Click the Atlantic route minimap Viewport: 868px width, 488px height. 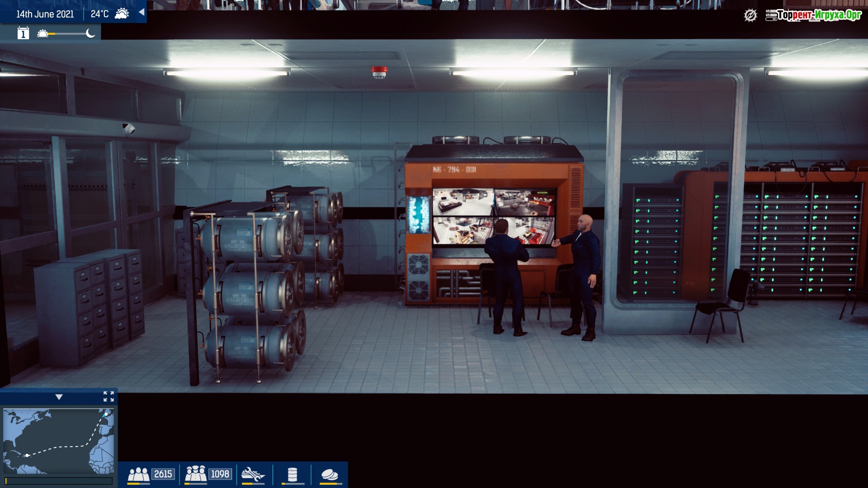(x=58, y=441)
